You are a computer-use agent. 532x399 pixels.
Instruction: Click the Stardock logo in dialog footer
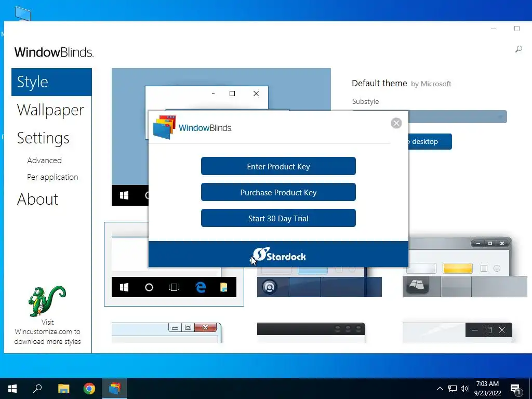279,255
